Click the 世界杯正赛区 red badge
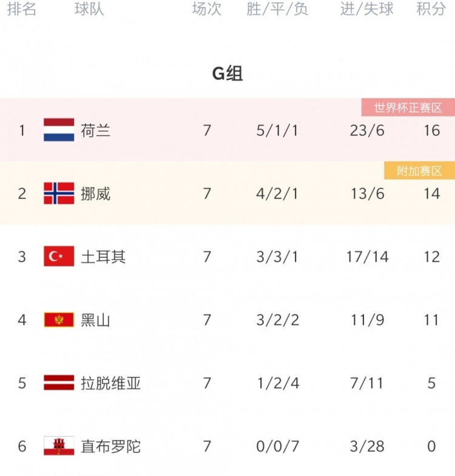The height and width of the screenshot is (476, 455). 408,107
